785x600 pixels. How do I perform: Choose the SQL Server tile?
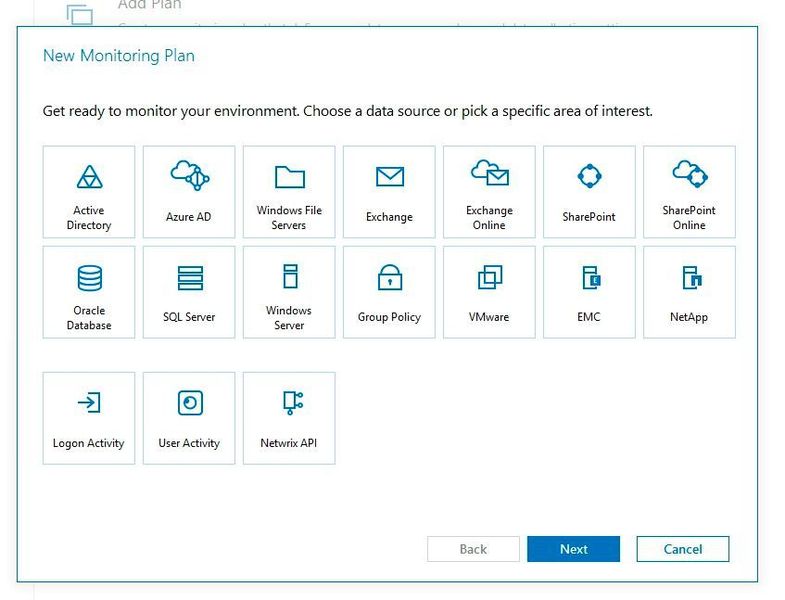[x=189, y=292]
